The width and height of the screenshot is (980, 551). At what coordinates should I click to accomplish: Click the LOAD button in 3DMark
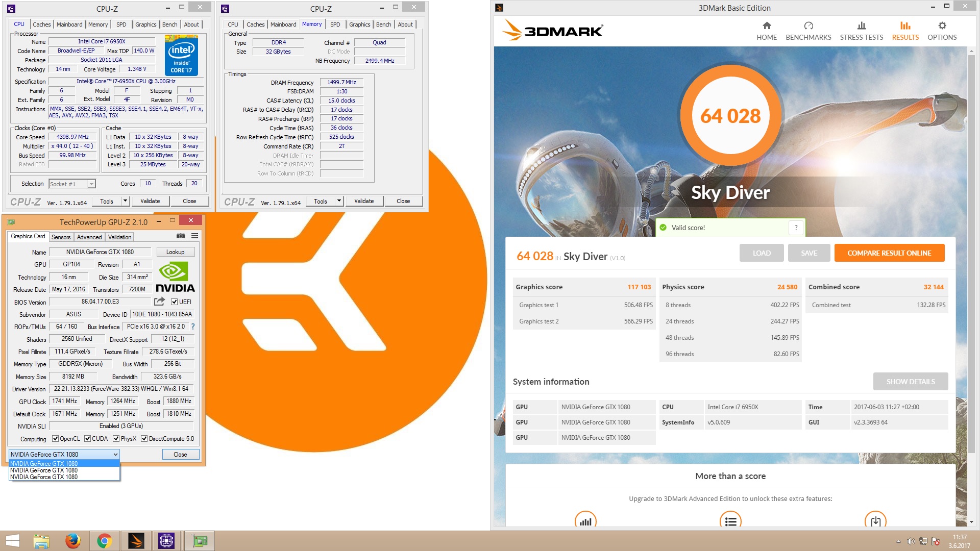pos(762,253)
